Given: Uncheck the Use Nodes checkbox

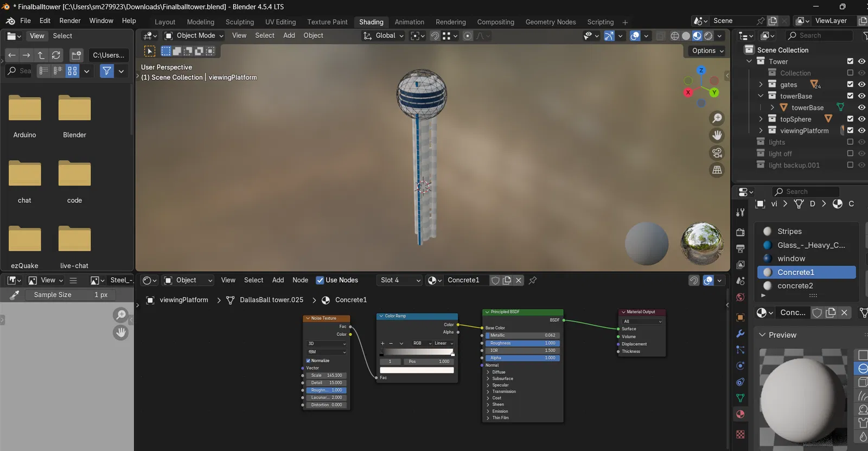Looking at the screenshot, I should tap(320, 281).
